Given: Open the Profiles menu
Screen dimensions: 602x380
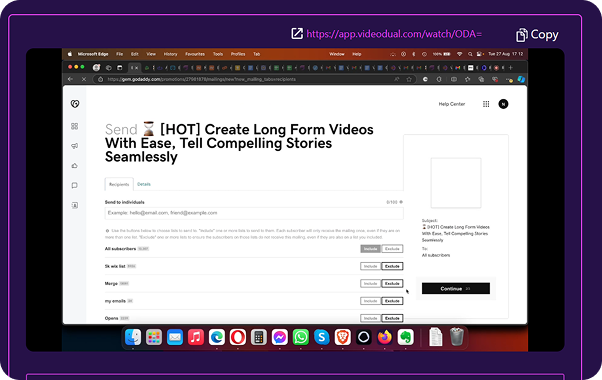Looking at the screenshot, I should [x=238, y=54].
